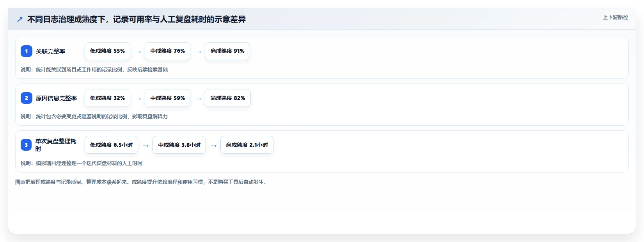Select the 高成熟度 91% chip

click(227, 51)
